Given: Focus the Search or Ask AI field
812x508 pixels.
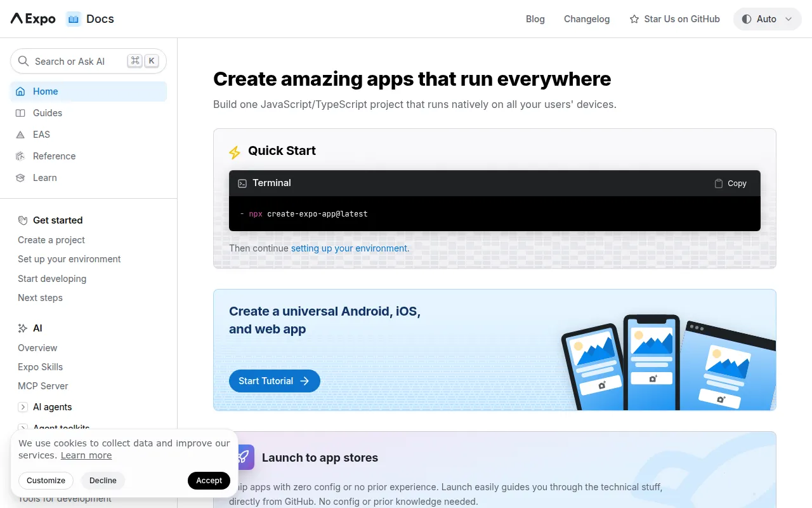Looking at the screenshot, I should coord(88,61).
